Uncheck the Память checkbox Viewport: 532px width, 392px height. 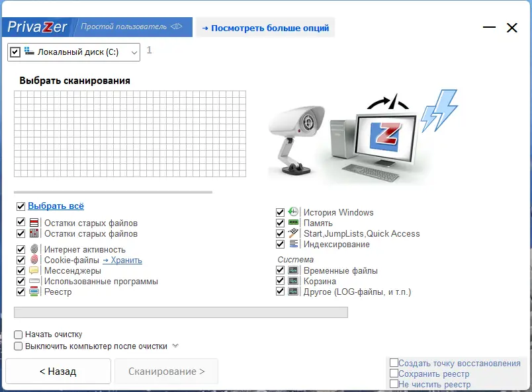pos(280,223)
